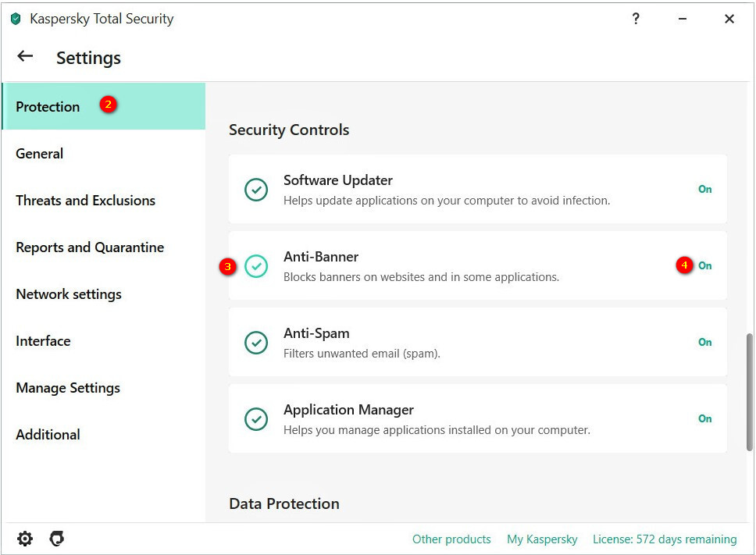This screenshot has width=756, height=555.
Task: Toggle the Software Updater On switch
Action: click(x=704, y=190)
